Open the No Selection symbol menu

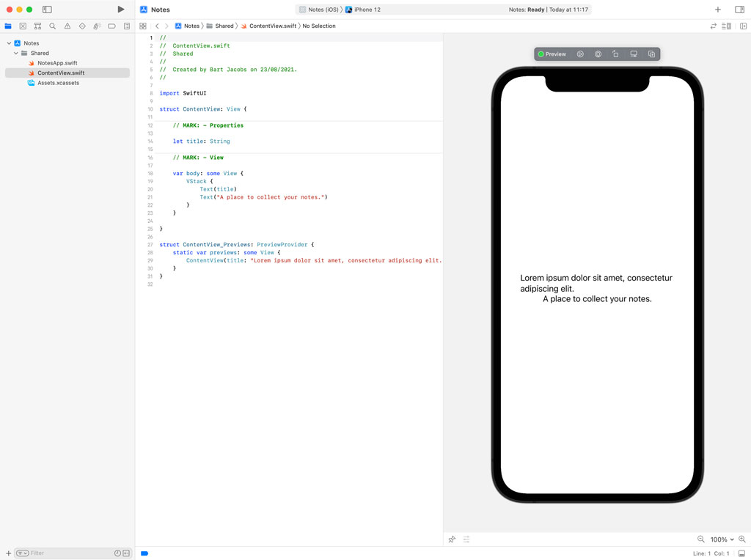(x=319, y=26)
